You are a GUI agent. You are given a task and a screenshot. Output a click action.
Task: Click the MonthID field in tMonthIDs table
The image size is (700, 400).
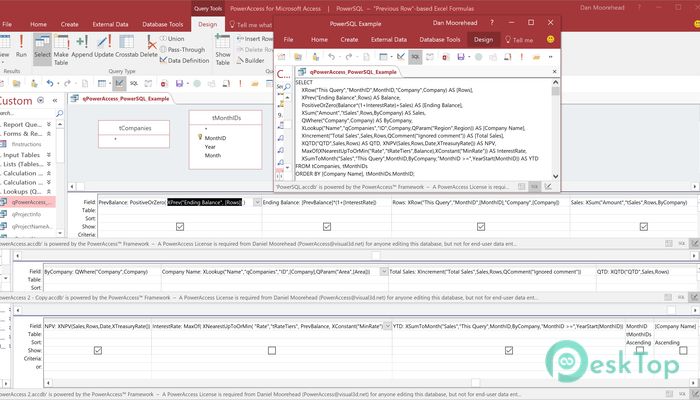pyautogui.click(x=215, y=138)
